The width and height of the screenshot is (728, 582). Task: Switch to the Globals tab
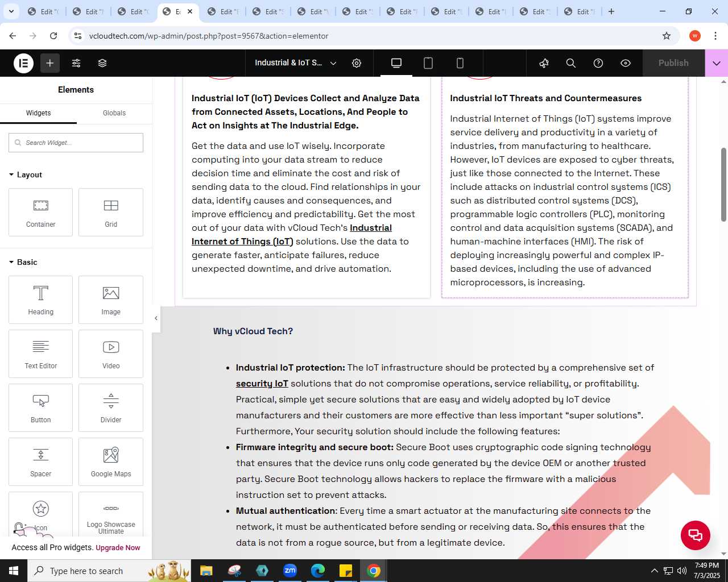(x=114, y=113)
